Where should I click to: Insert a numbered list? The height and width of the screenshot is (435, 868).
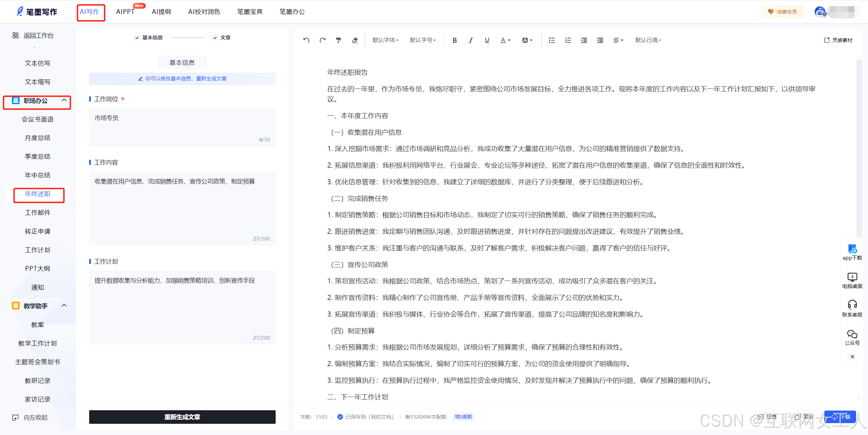coord(568,40)
